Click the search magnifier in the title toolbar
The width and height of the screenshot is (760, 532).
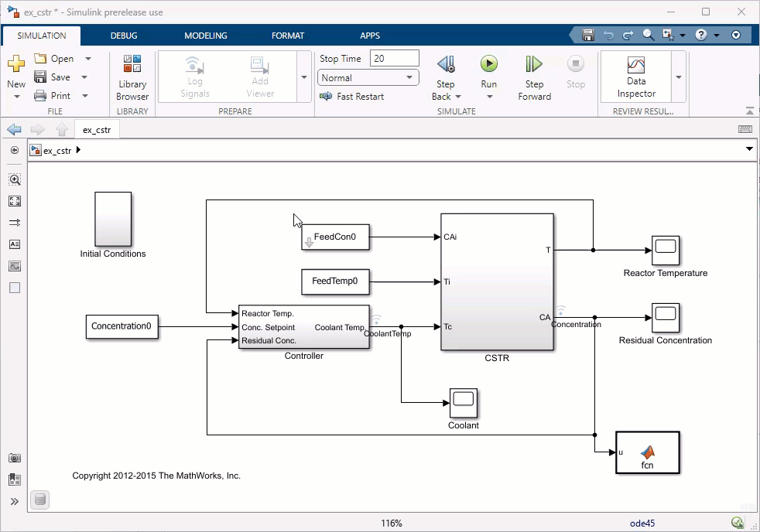pyautogui.click(x=648, y=35)
